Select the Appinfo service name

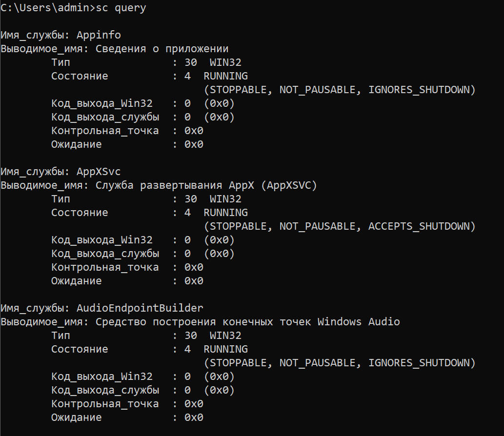tap(99, 35)
